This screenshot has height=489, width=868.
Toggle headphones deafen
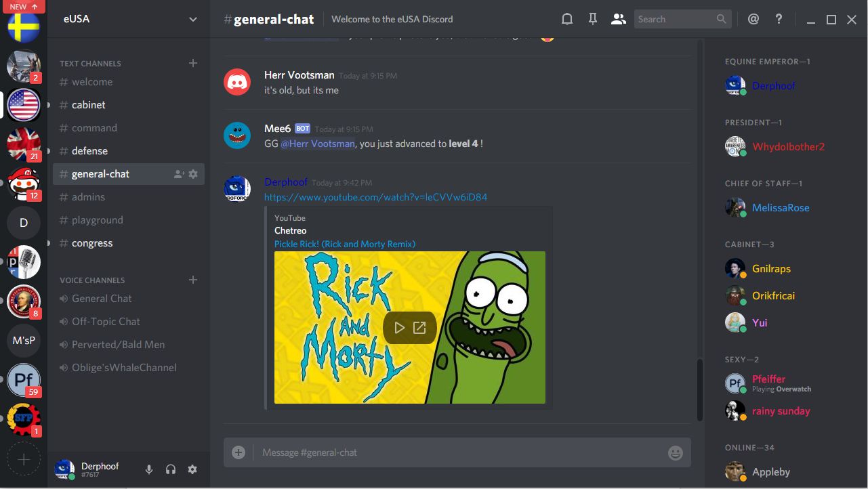click(171, 469)
